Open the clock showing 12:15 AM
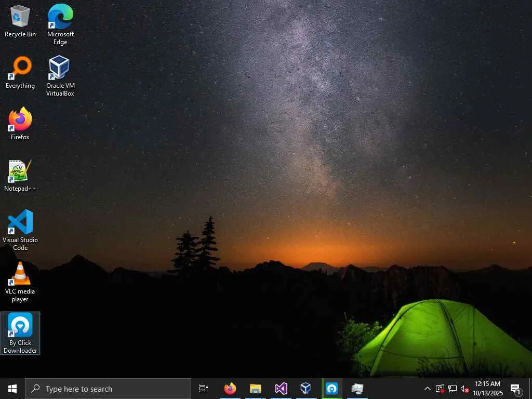Image resolution: width=532 pixels, height=399 pixels. [488, 389]
